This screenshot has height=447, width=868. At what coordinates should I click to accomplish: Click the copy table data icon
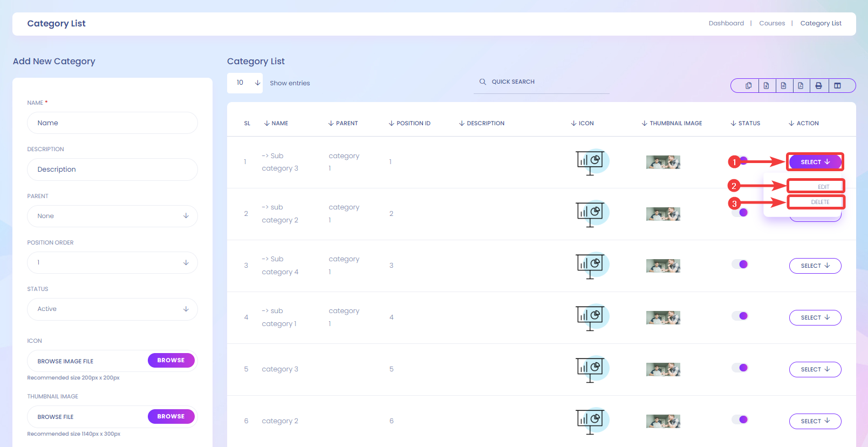click(749, 85)
